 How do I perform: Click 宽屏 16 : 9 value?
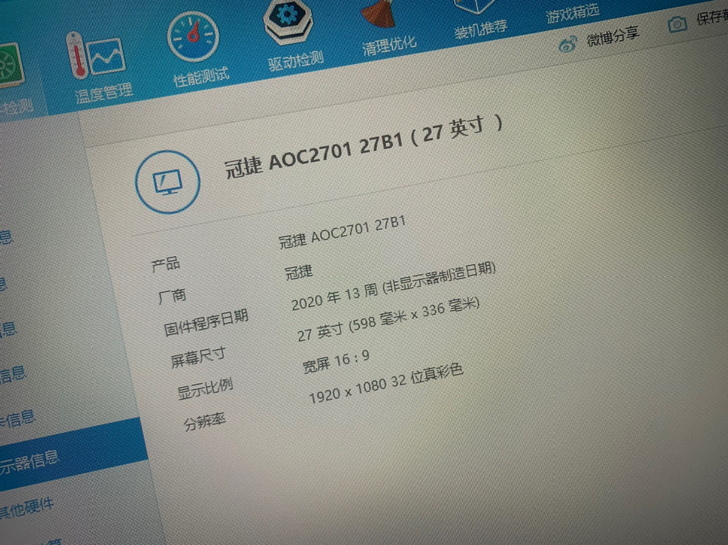click(336, 361)
